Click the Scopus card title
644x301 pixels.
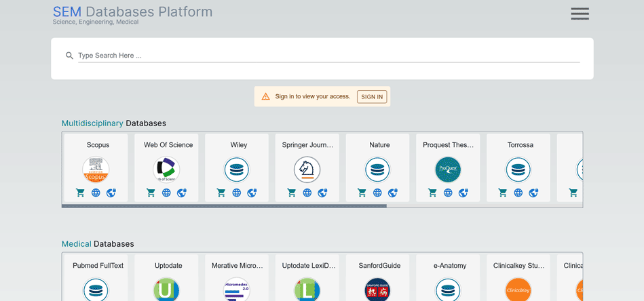click(98, 145)
